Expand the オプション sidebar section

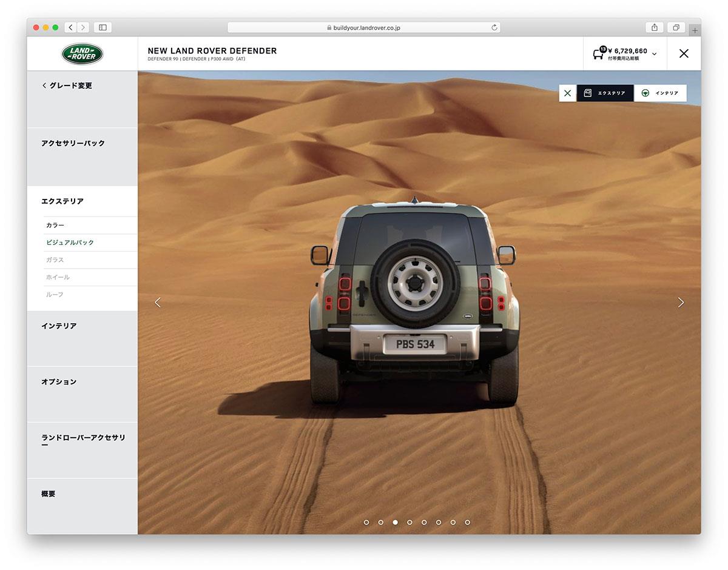tap(83, 394)
